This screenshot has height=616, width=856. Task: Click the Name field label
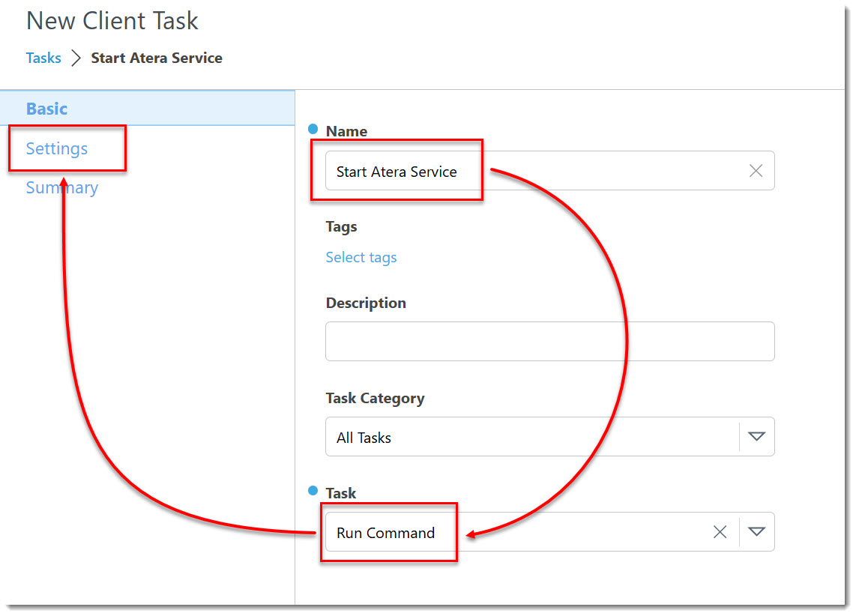[346, 131]
